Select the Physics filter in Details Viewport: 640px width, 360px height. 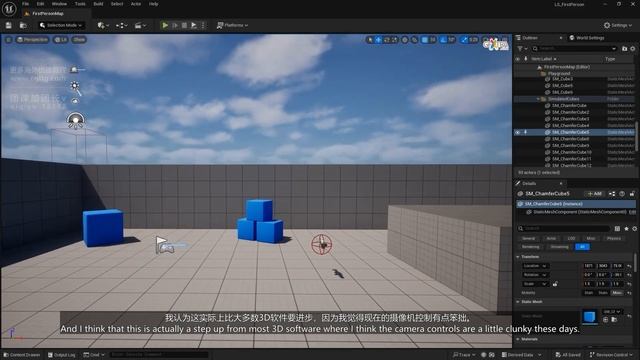point(613,238)
